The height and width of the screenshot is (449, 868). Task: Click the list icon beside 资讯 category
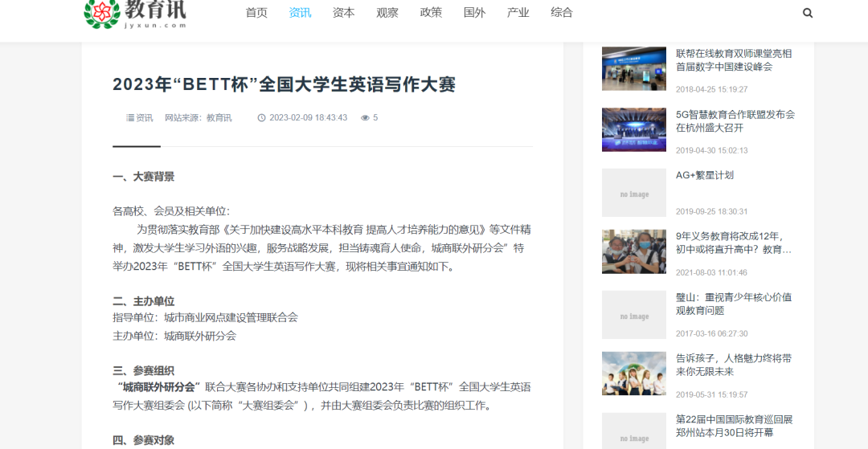[130, 118]
